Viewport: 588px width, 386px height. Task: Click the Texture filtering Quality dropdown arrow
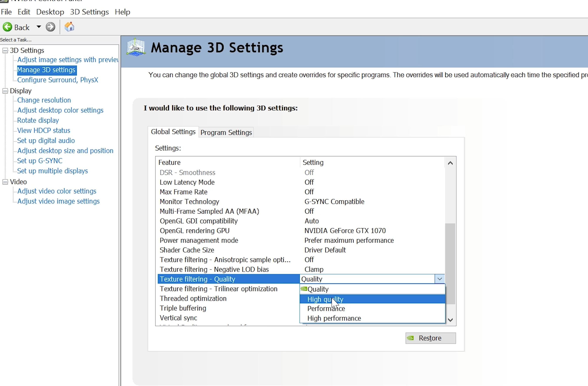pos(439,279)
